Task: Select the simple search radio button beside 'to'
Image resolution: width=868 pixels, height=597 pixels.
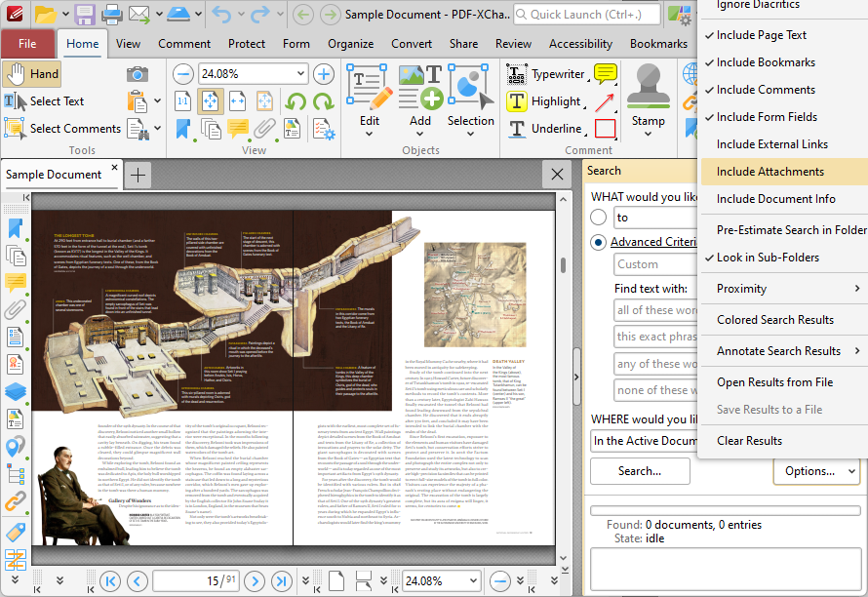Action: point(598,218)
